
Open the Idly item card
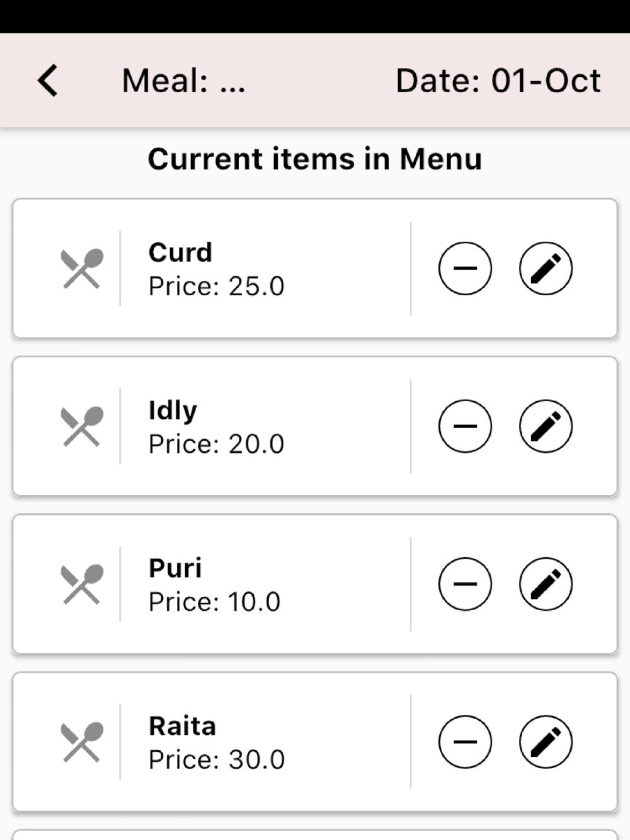(315, 427)
